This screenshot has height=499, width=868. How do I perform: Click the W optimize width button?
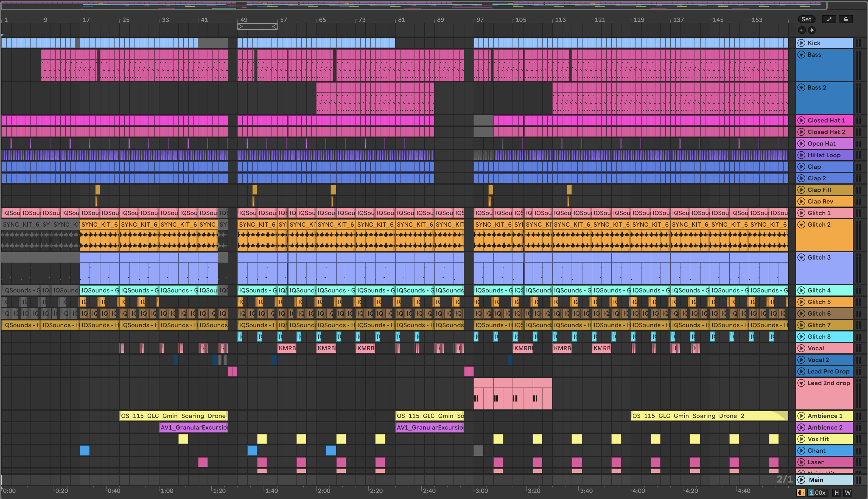click(847, 493)
